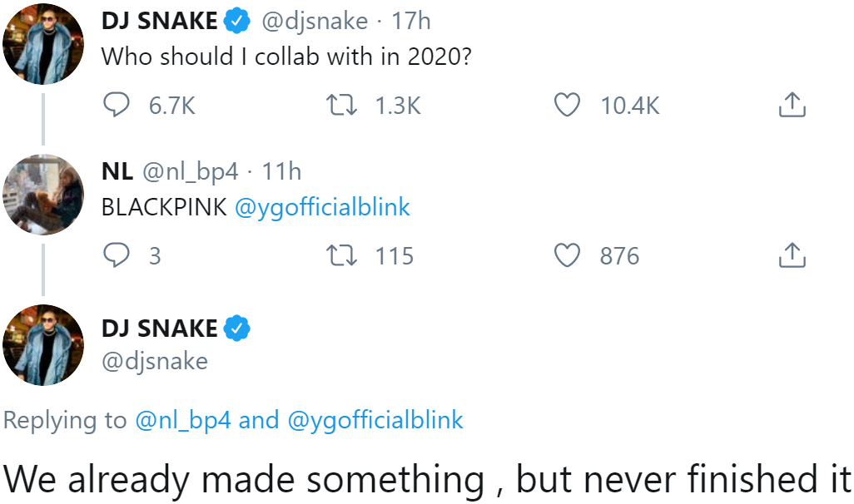Share NL's BLACKPINK tweet

tap(792, 254)
